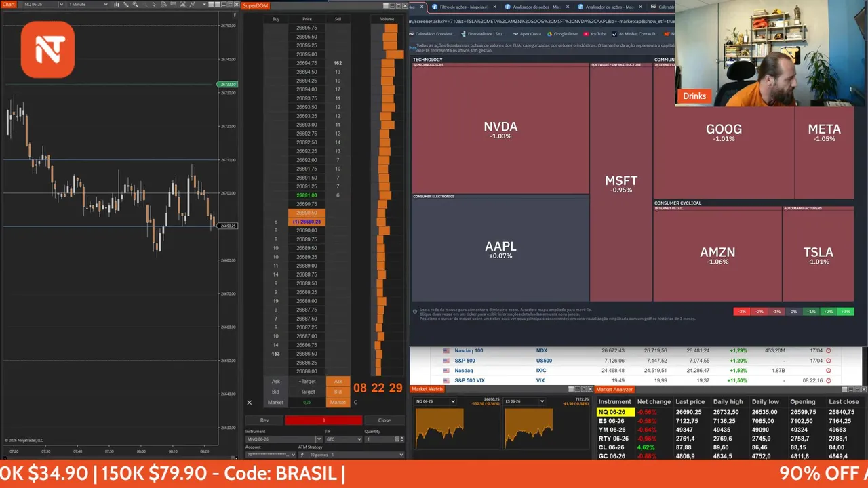Click the browser address bar with screener URL

[541, 21]
